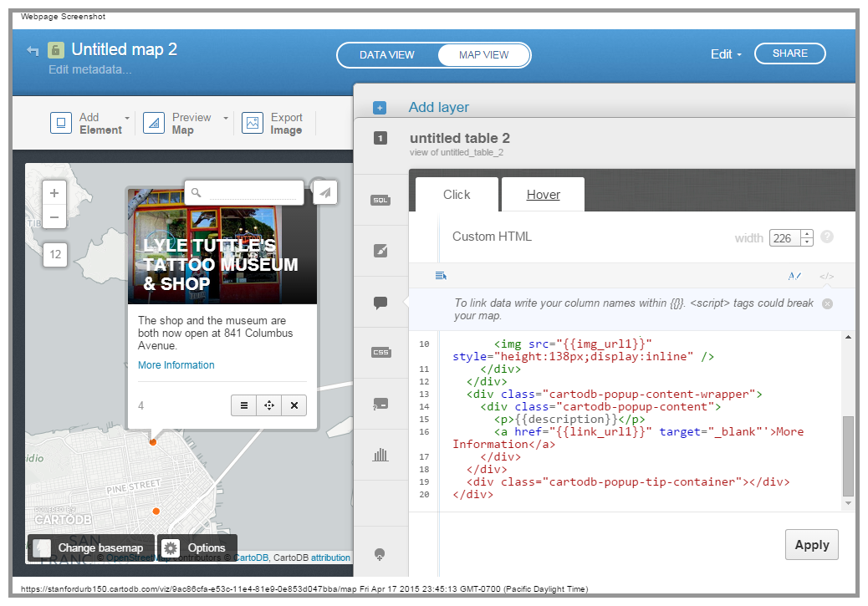Open the filters bar chart sidebar icon
Screen dimensions: 868x606
tap(380, 455)
